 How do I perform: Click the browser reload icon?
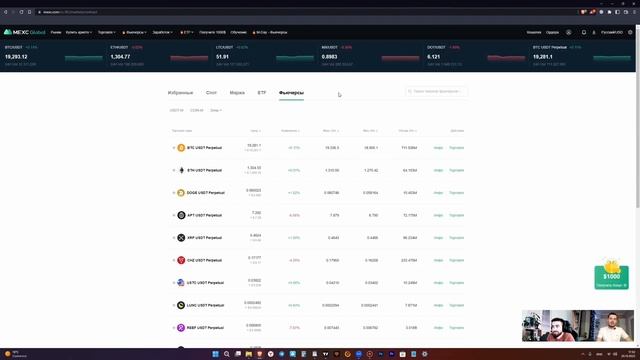[x=21, y=12]
